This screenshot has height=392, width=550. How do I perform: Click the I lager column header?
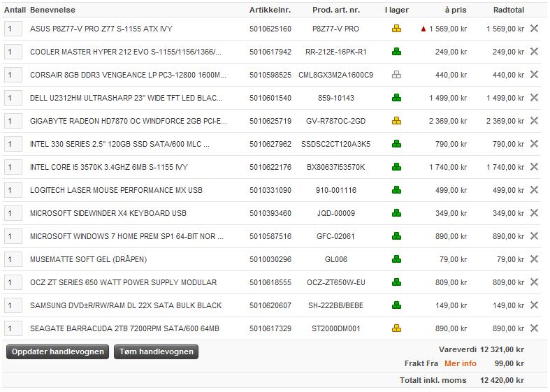point(397,10)
